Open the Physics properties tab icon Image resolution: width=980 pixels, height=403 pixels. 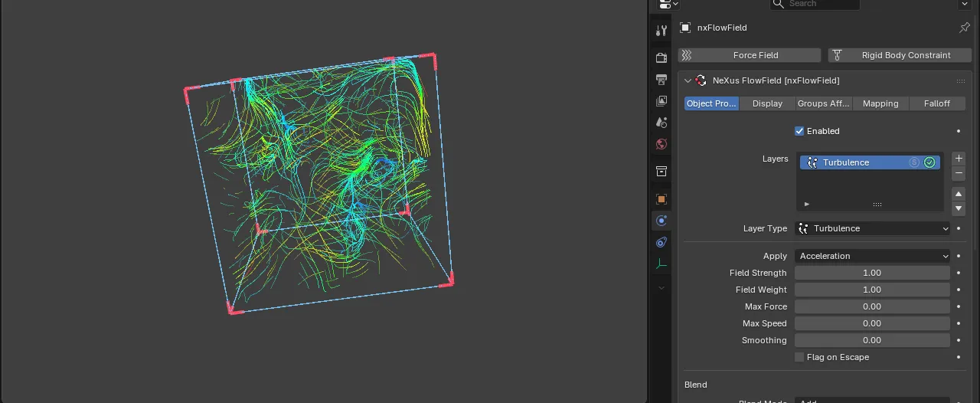(661, 221)
